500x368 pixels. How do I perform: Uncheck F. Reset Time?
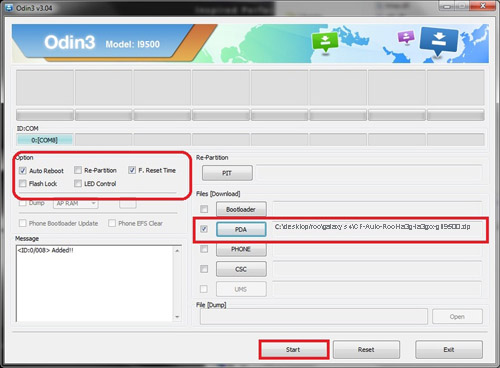pyautogui.click(x=132, y=170)
